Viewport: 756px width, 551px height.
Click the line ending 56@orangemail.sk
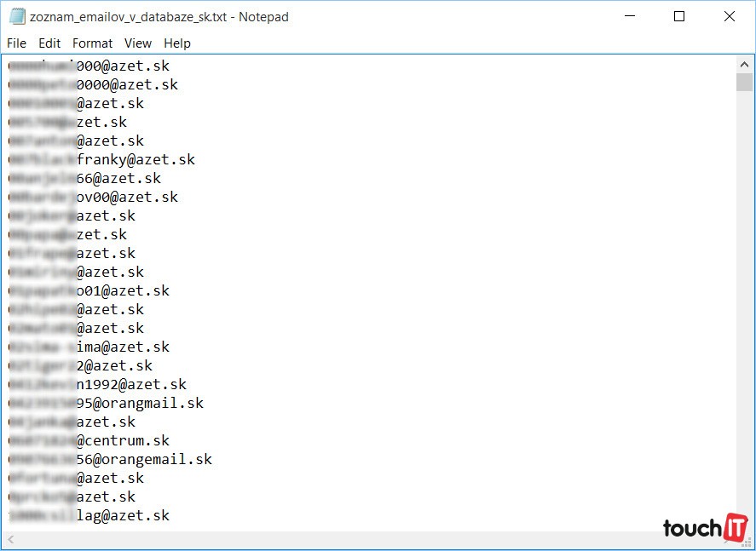tap(111, 460)
